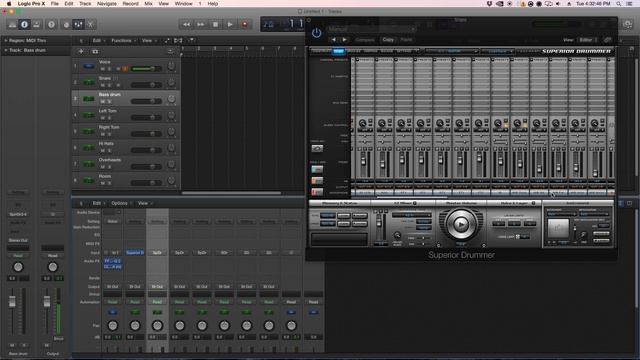Open the plugin Manual preset dropdown
640x360 pixels.
point(371,29)
